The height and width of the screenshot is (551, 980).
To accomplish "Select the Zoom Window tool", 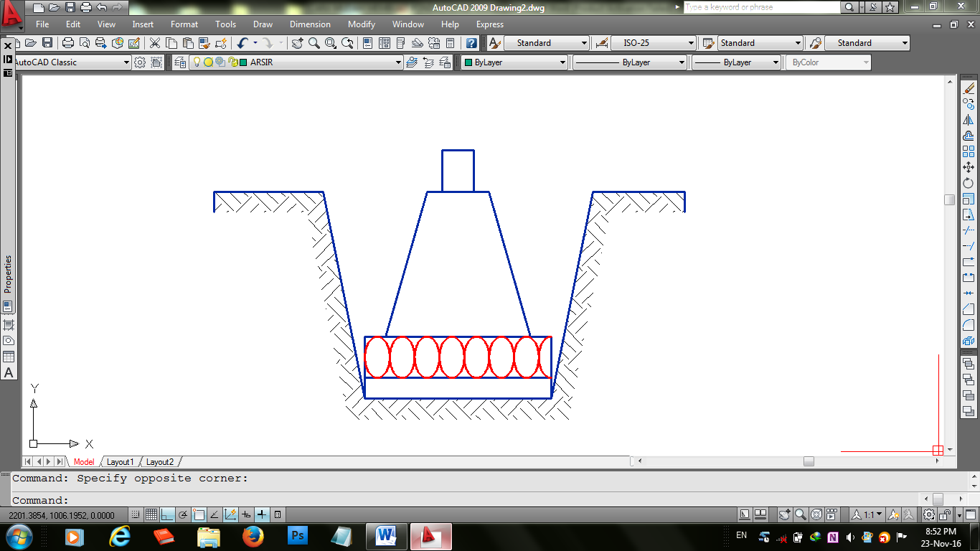I will point(329,43).
